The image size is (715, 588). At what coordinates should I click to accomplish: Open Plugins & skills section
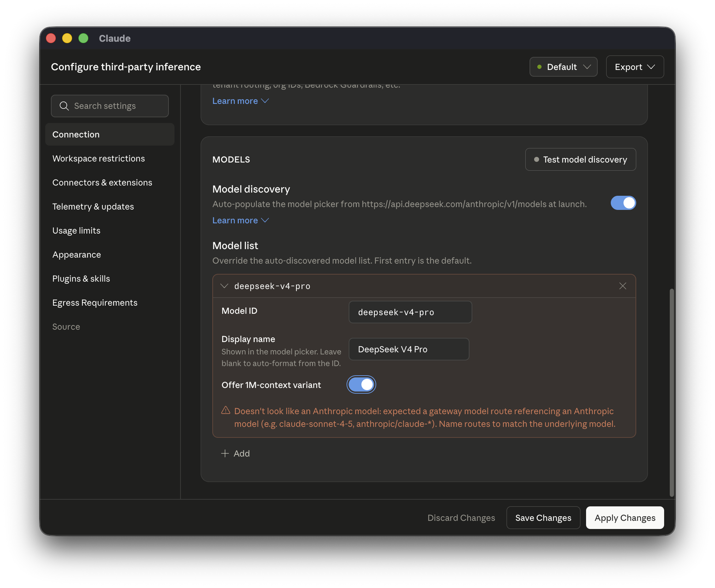pos(110,278)
